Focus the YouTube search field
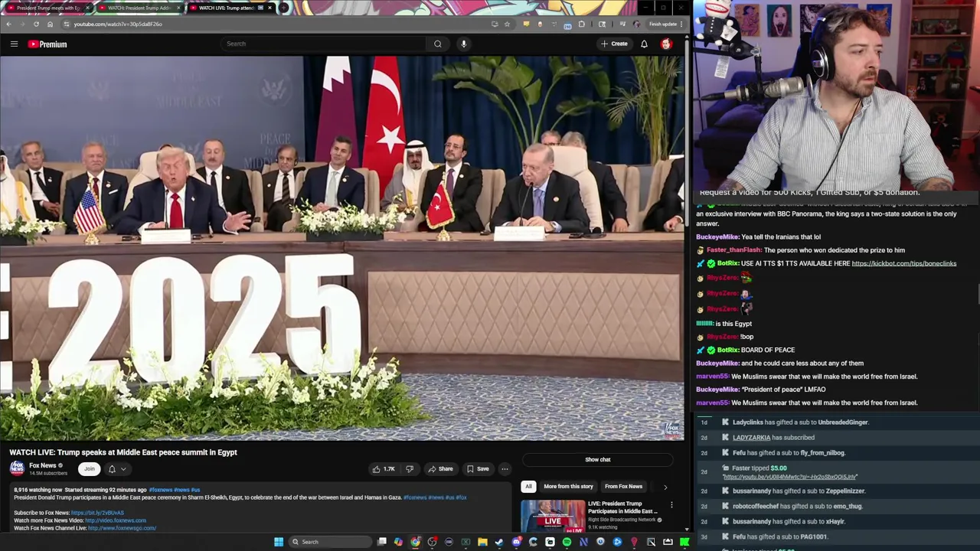The height and width of the screenshot is (551, 980). point(323,44)
